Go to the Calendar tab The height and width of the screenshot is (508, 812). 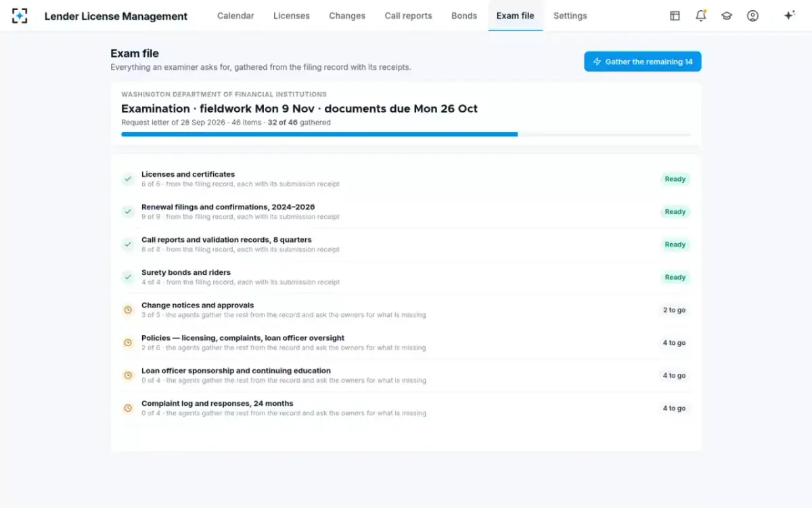pos(235,16)
